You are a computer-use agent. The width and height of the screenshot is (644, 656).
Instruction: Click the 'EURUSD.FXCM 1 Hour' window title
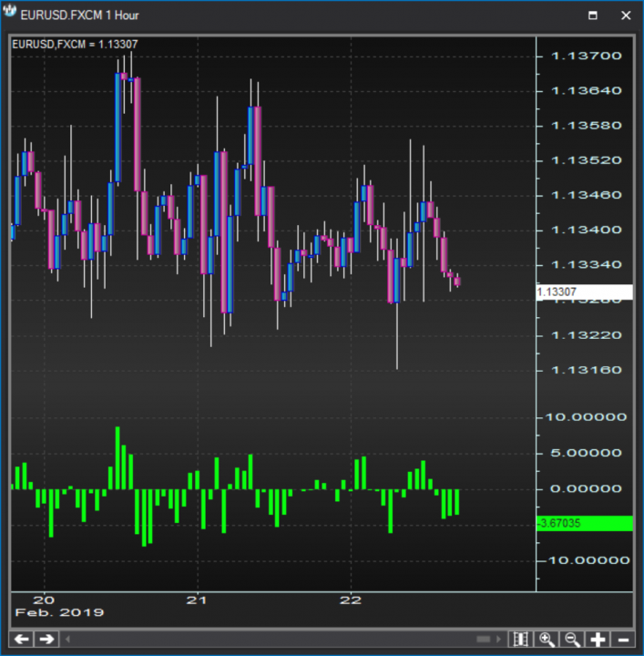(x=79, y=15)
